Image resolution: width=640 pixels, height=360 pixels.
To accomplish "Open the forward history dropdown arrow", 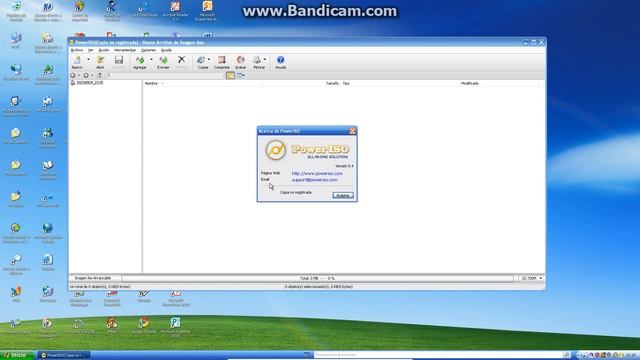I will click(x=92, y=76).
